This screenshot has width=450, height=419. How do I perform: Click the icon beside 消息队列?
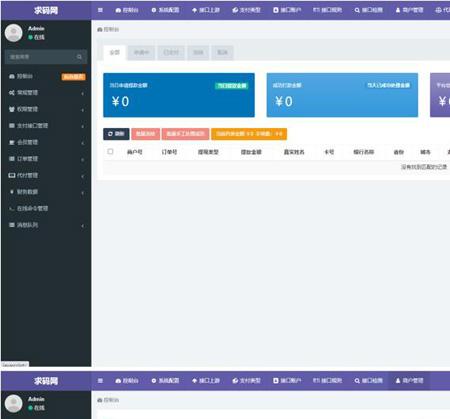(12, 225)
